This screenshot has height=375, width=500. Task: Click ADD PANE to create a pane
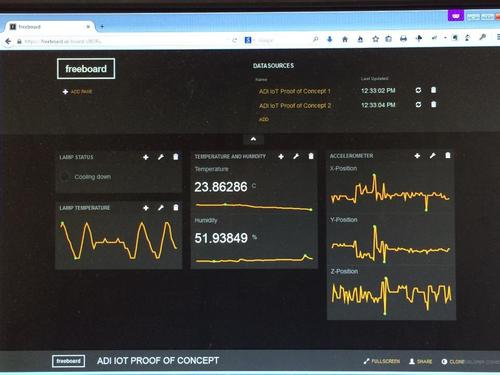[78, 91]
